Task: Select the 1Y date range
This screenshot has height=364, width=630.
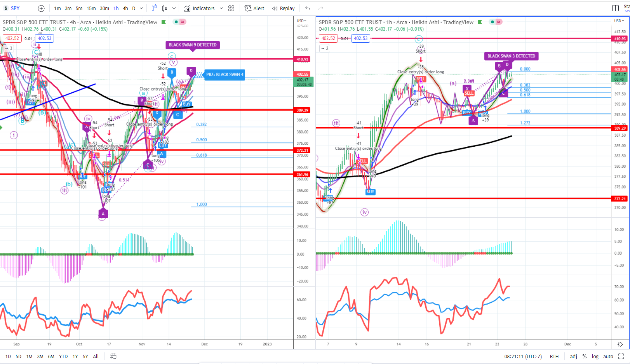Action: coord(75,356)
